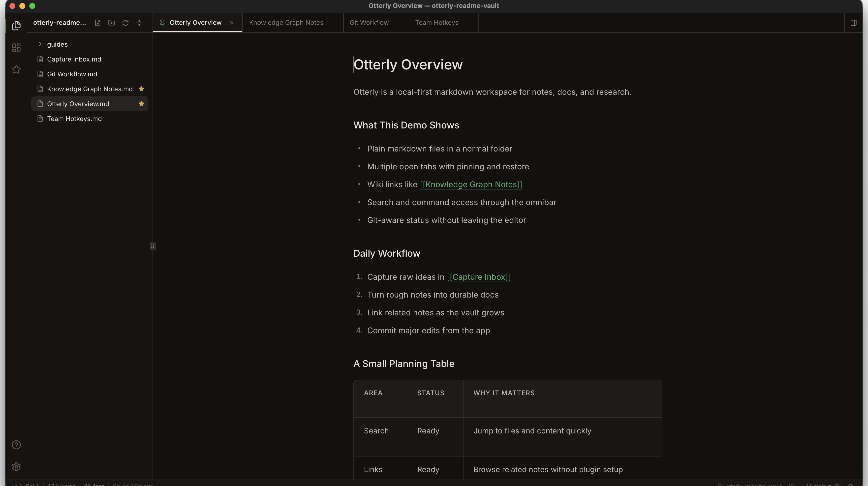This screenshot has height=486, width=868.
Task: Switch to the Team Hotkeys tab
Action: [x=437, y=23]
